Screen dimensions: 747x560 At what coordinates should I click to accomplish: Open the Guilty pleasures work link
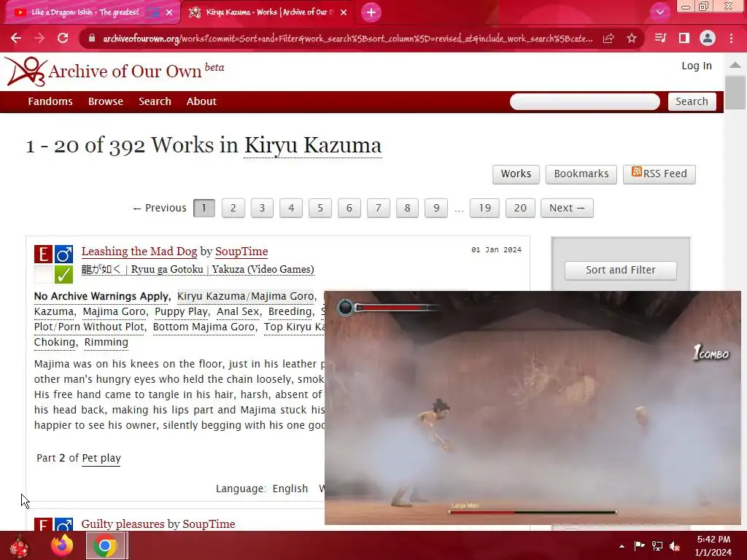(123, 524)
